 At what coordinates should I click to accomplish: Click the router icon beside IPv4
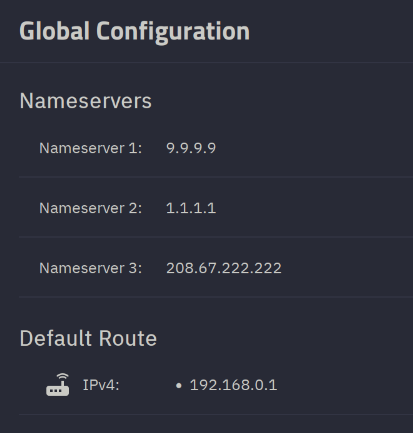point(58,385)
